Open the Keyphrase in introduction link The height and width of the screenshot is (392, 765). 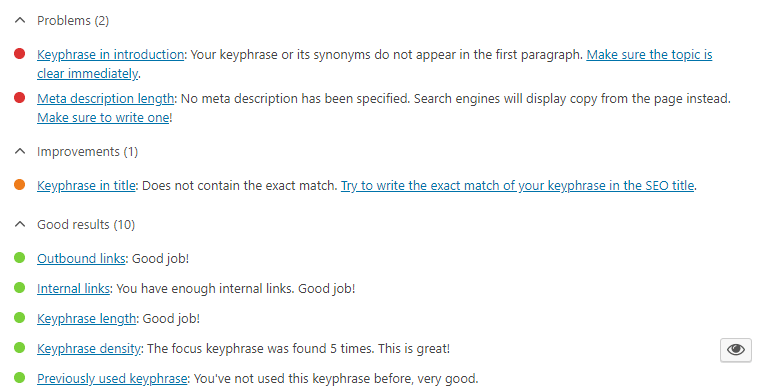[x=110, y=55]
